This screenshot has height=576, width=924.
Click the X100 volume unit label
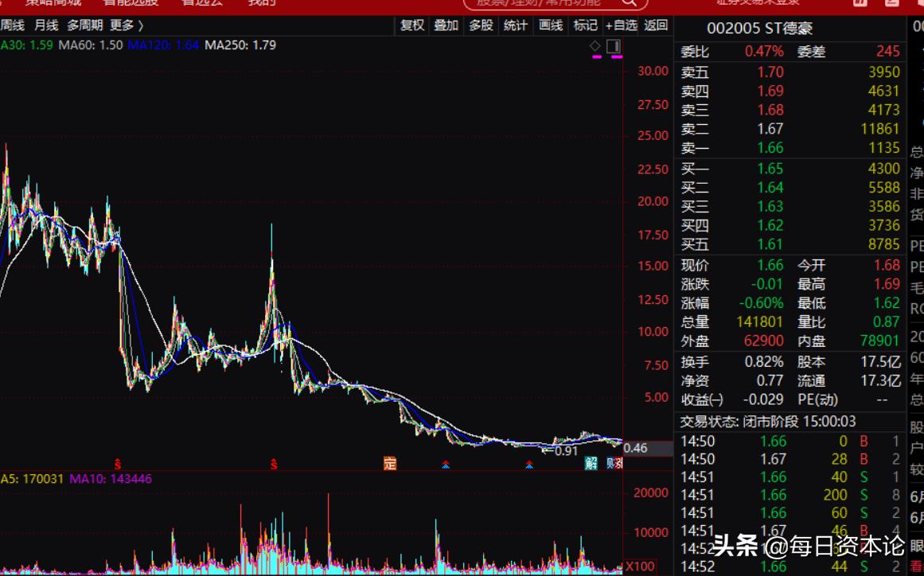pos(639,567)
